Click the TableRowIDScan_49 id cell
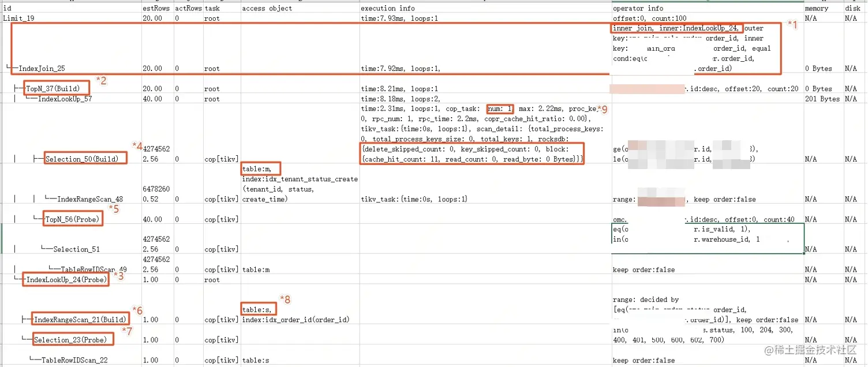This screenshot has width=868, height=367. click(72, 264)
